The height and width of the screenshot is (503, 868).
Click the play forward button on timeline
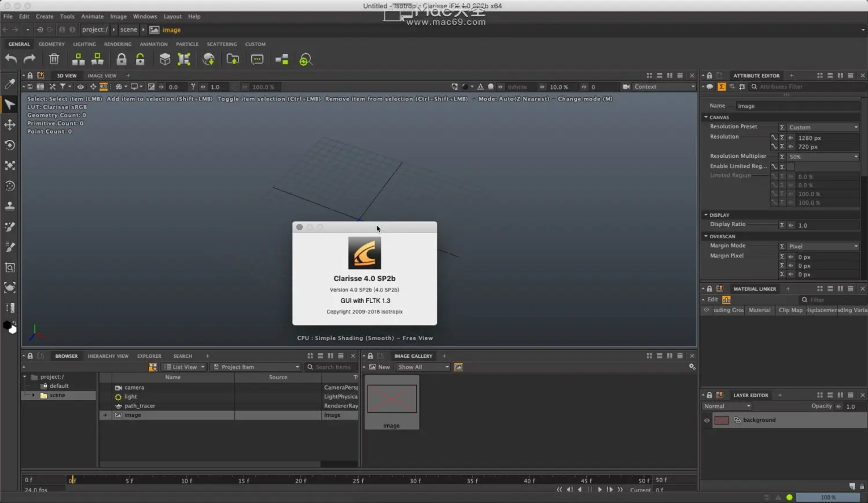coord(599,490)
